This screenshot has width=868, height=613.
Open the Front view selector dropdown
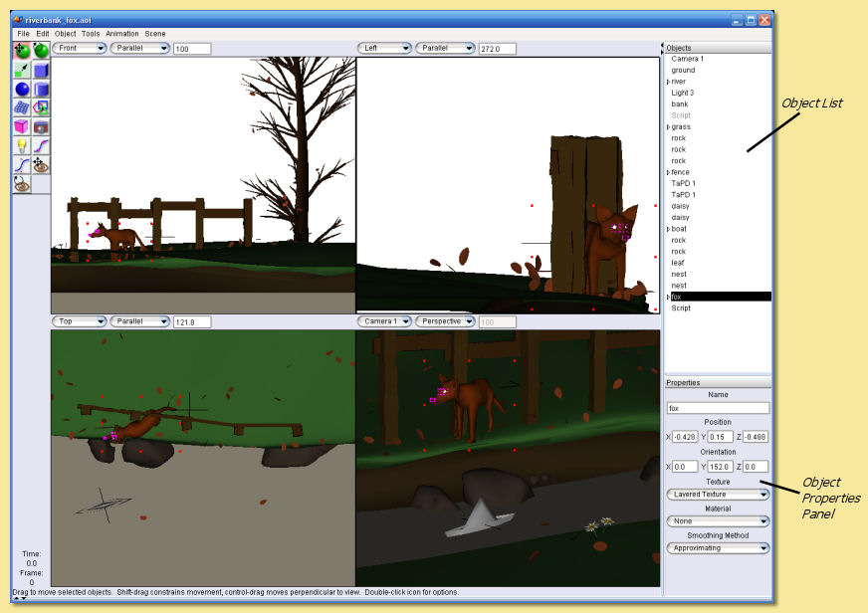coord(79,48)
